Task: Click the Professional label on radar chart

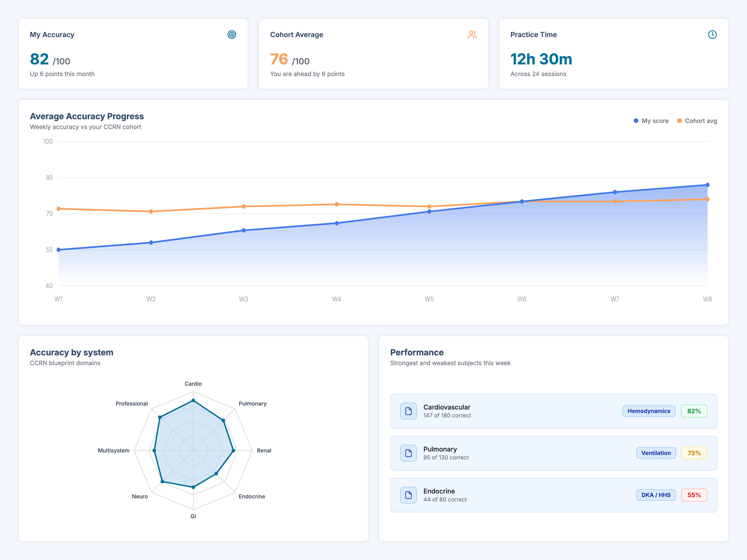Action: (132, 404)
